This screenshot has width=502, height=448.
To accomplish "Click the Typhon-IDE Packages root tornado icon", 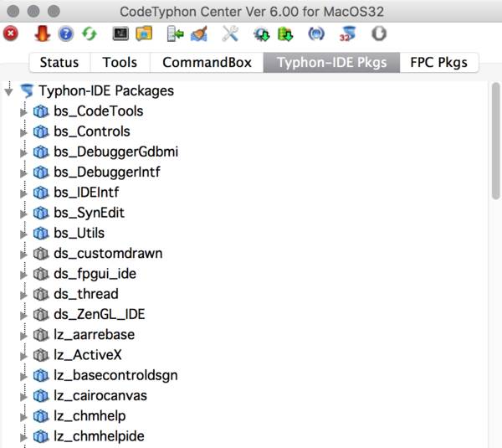I will click(27, 90).
